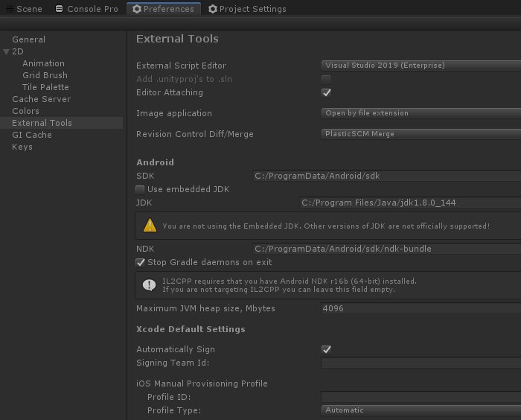The image size is (521, 420).
Task: Click the Profile Type label
Action: (174, 410)
